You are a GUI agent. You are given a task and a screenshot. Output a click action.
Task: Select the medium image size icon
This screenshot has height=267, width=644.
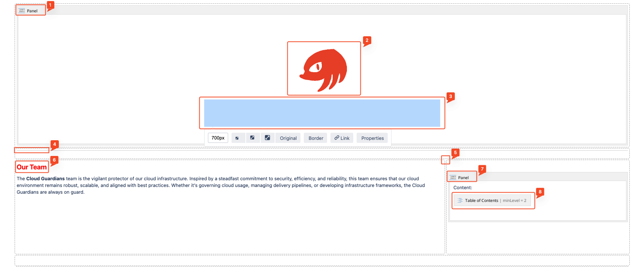[x=253, y=138]
